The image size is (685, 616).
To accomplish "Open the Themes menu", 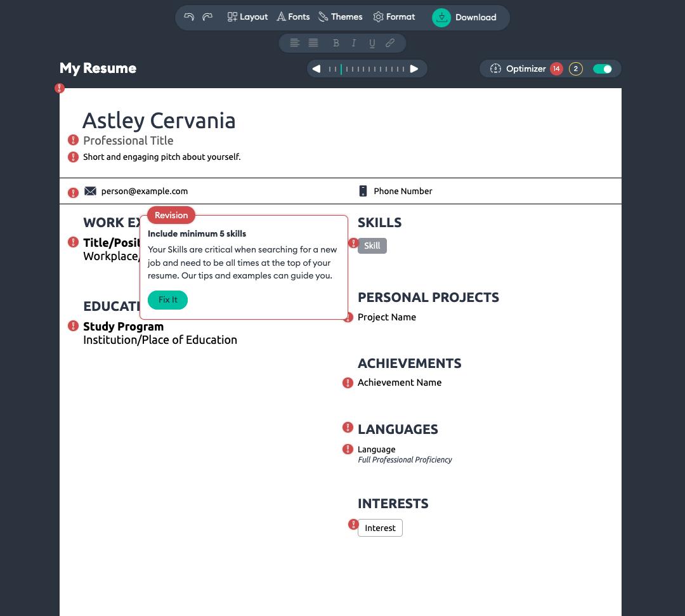I will (x=341, y=17).
